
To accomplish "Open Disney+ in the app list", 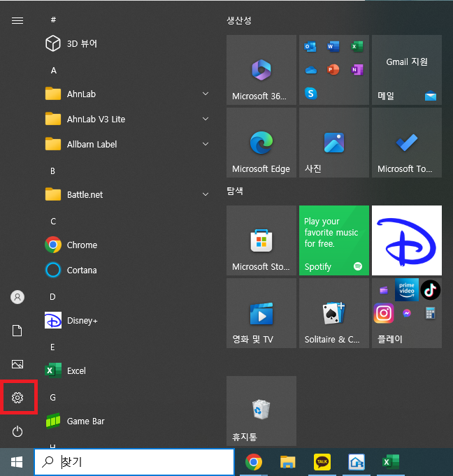I will pyautogui.click(x=126, y=320).
